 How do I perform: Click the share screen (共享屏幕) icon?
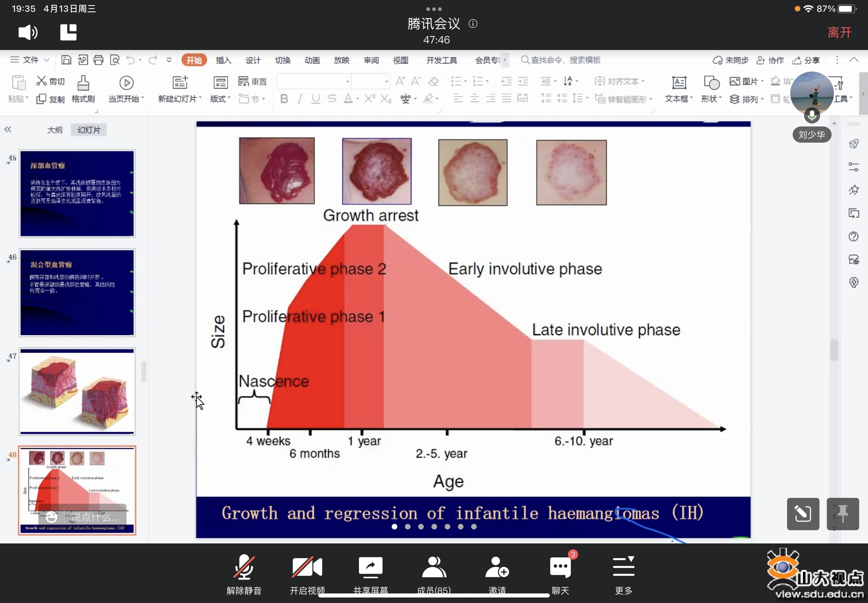tap(370, 567)
